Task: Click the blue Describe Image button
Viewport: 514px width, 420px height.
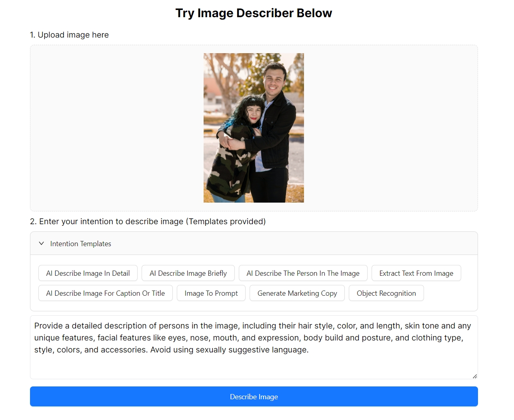Action: (254, 397)
